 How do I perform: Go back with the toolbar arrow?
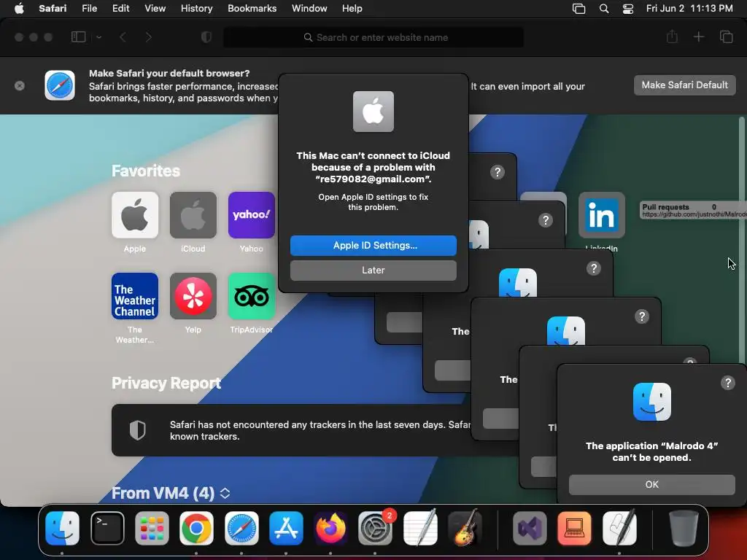(x=123, y=37)
